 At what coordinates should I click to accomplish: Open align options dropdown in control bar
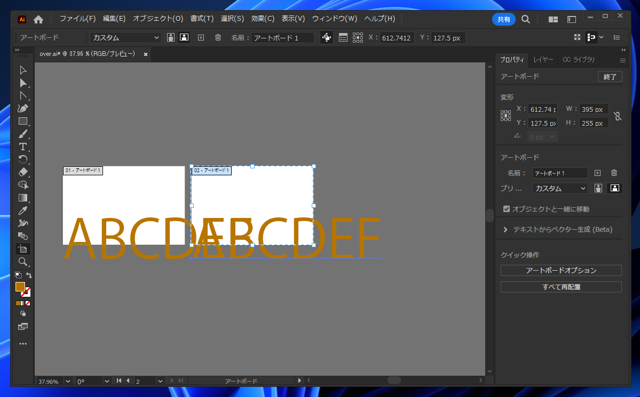[x=601, y=37]
